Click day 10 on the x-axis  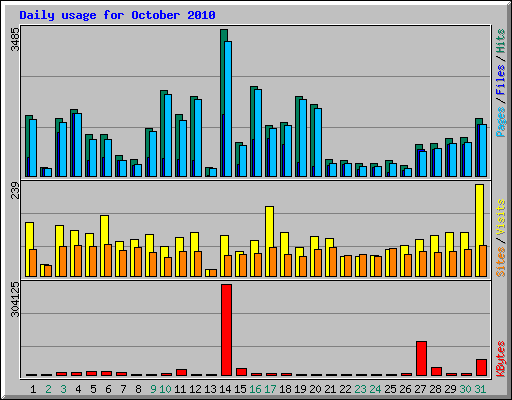(165, 389)
